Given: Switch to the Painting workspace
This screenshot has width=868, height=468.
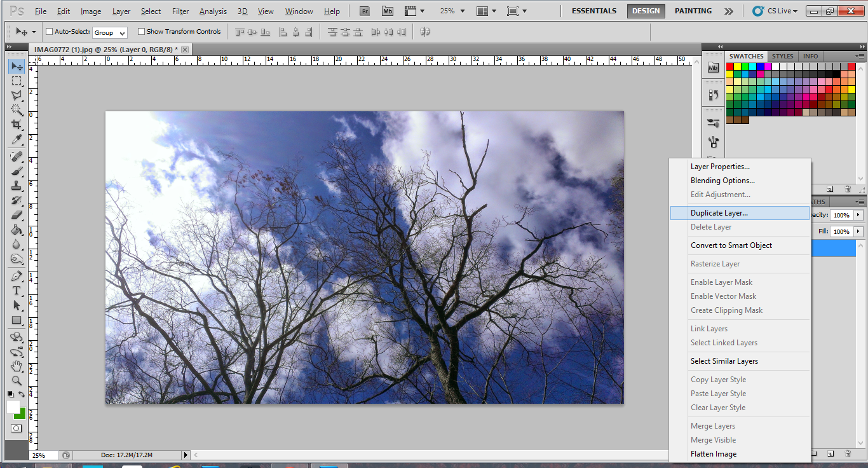Looking at the screenshot, I should pos(693,11).
